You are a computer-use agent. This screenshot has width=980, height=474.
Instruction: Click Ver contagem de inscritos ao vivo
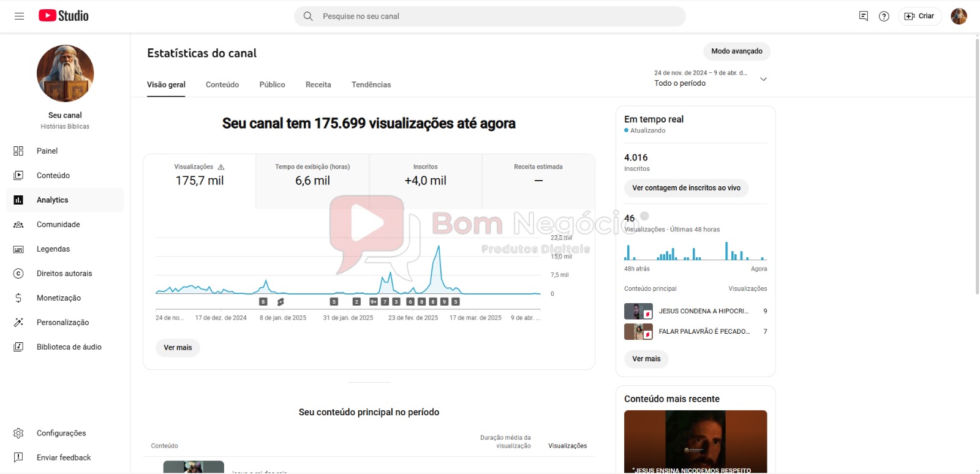click(686, 188)
